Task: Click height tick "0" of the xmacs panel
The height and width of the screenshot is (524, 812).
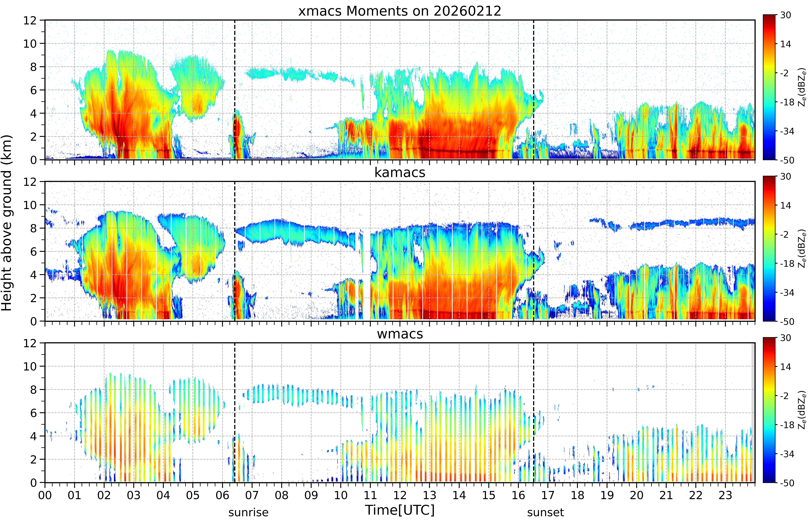Action: point(33,160)
